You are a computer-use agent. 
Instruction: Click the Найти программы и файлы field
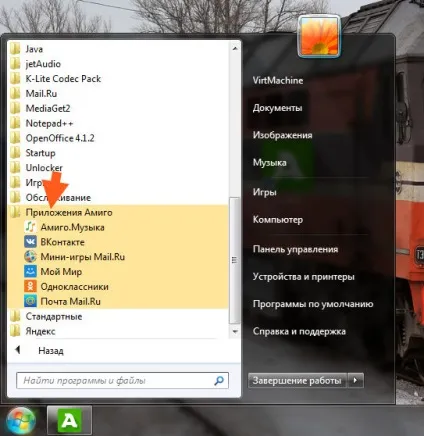(x=122, y=381)
